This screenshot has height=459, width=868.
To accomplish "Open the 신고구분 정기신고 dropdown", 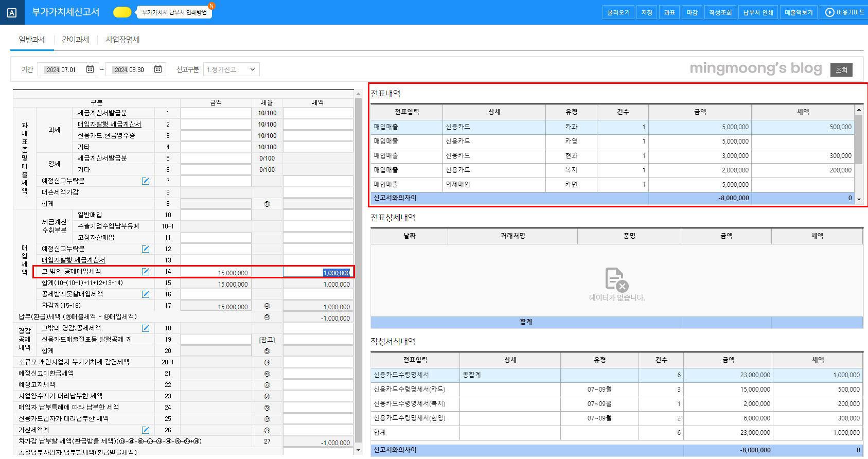I will (231, 69).
